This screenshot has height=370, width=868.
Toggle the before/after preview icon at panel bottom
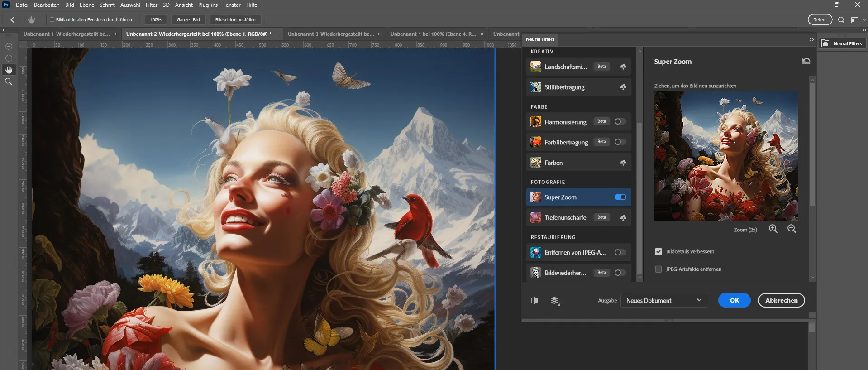pos(534,300)
